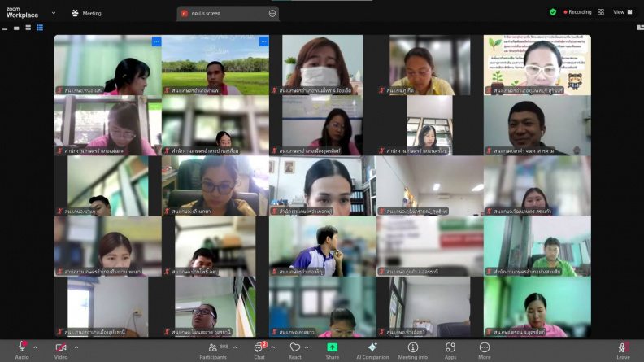Start sharing with the green Share button
644x362 pixels.
333,351
